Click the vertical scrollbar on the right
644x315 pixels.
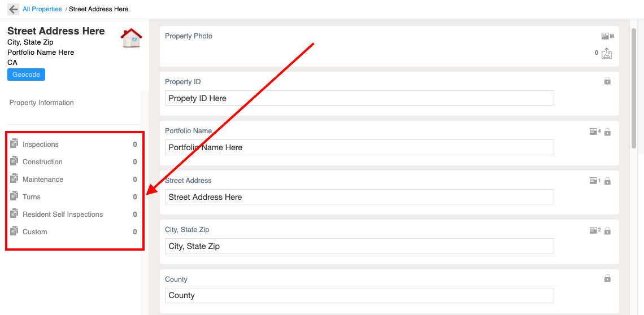(633, 86)
